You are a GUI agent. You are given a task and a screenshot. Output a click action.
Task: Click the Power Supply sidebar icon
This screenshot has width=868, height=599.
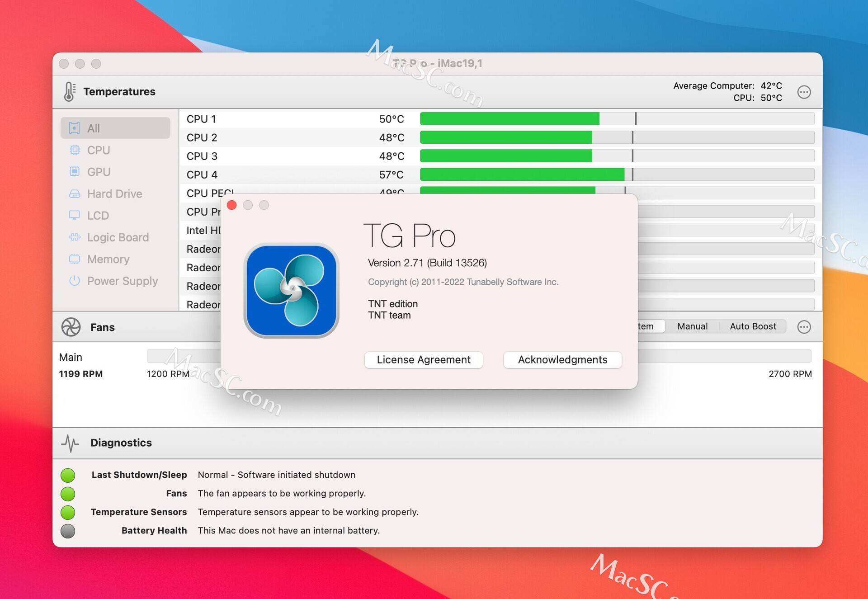pos(75,281)
